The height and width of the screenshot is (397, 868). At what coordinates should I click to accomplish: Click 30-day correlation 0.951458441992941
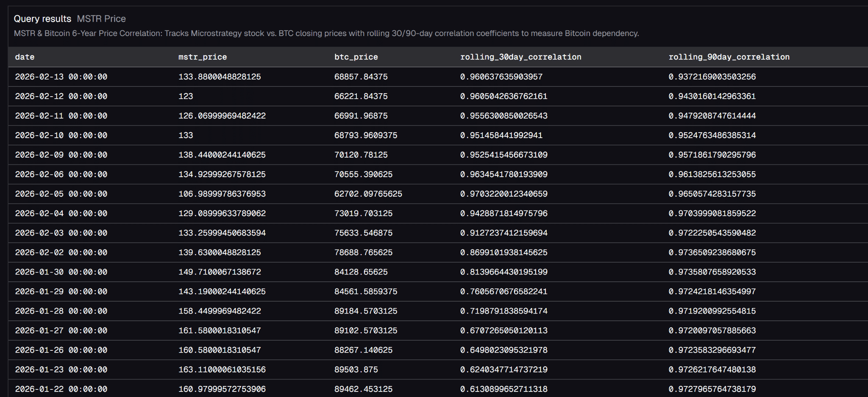point(501,135)
